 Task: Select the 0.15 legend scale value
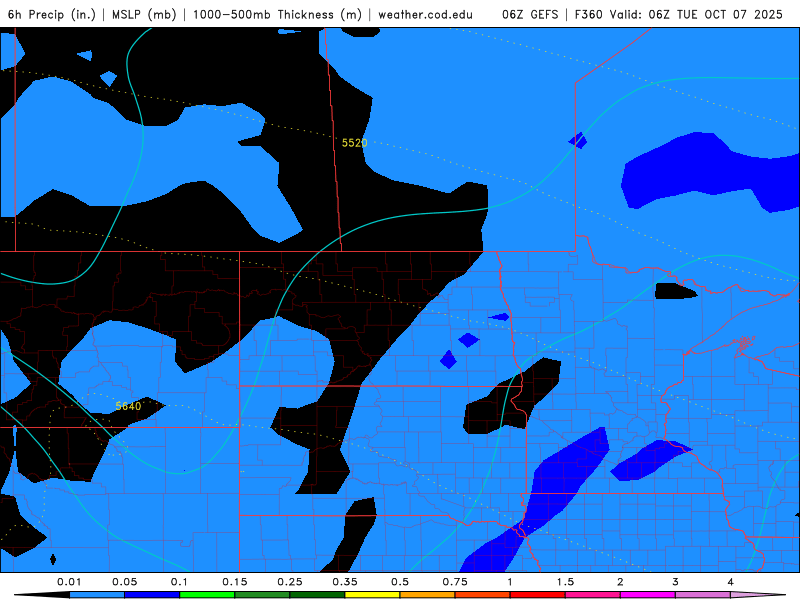(x=235, y=582)
